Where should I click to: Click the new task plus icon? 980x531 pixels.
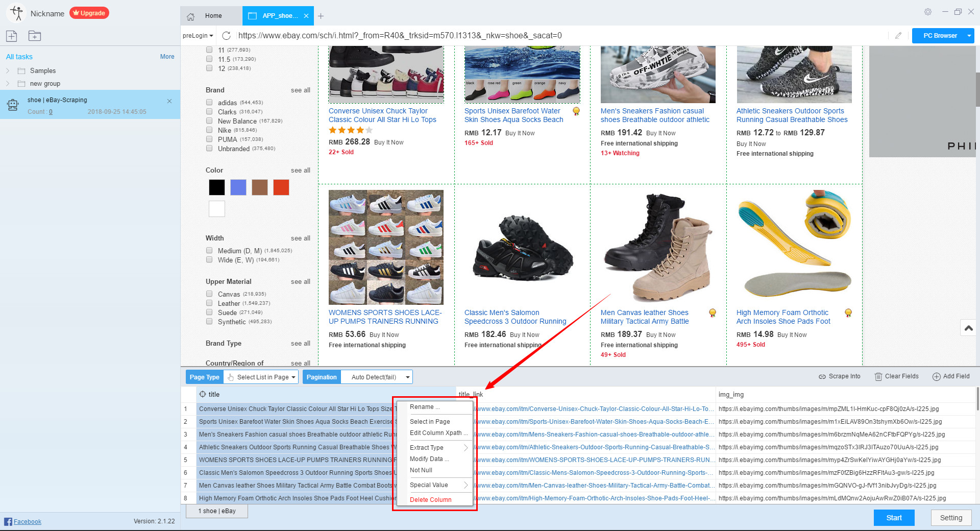pyautogui.click(x=11, y=36)
